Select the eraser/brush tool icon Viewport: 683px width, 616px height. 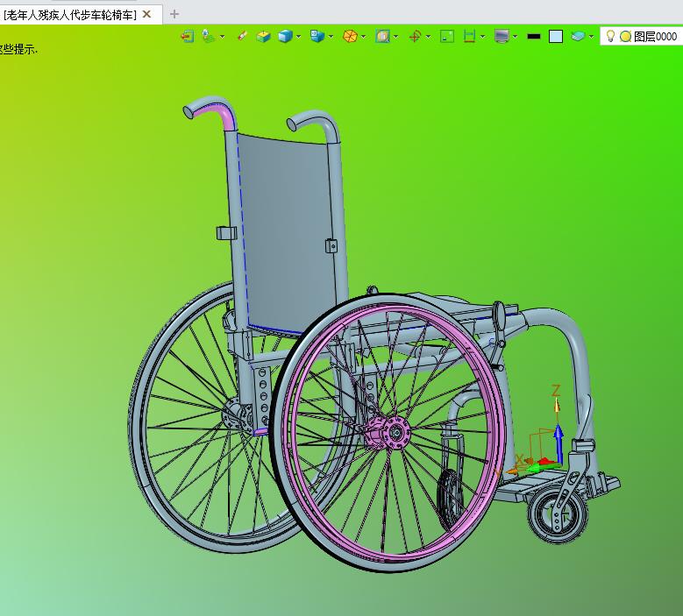tap(243, 36)
